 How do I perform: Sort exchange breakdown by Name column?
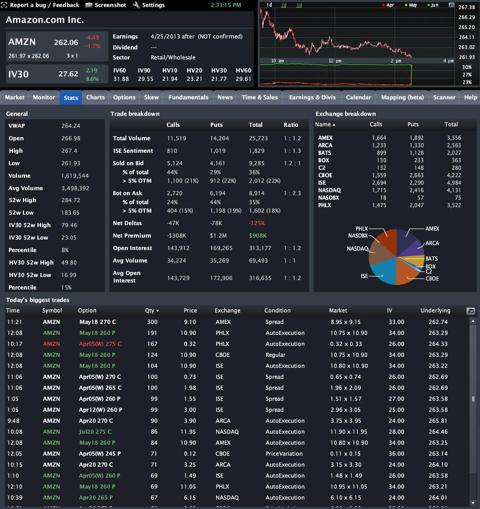pos(325,124)
